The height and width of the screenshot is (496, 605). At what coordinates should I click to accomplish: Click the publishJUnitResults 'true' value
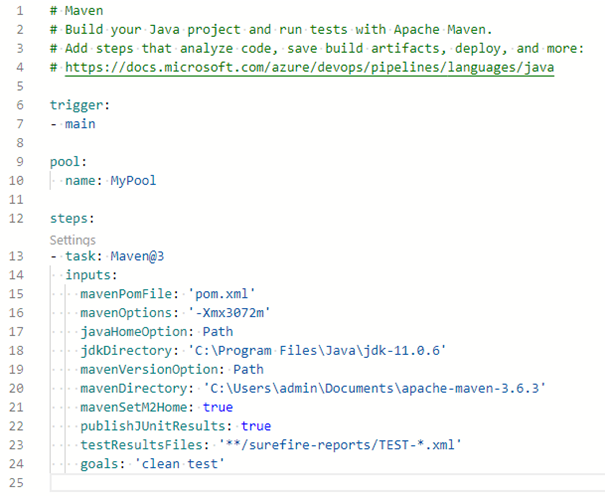click(x=256, y=426)
